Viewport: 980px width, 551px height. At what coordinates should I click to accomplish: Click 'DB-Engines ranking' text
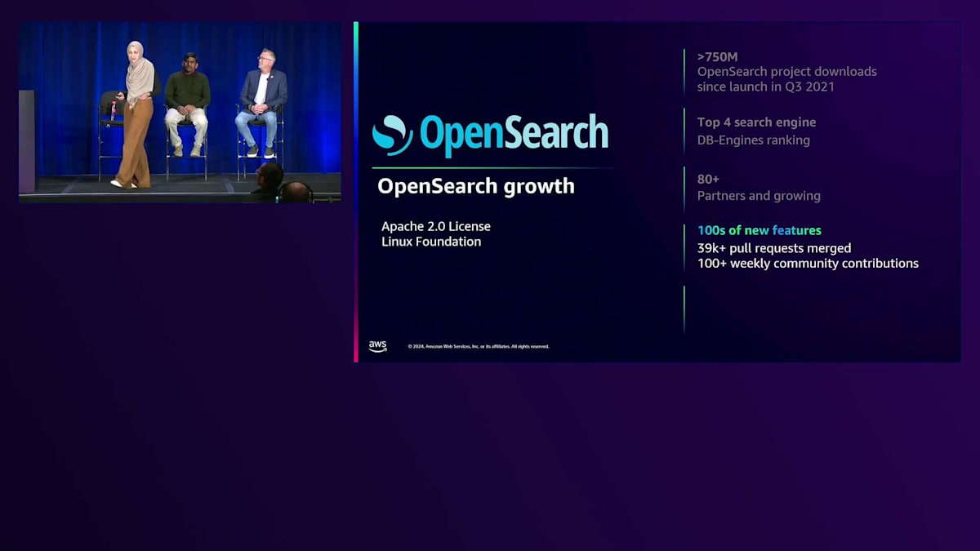[754, 140]
